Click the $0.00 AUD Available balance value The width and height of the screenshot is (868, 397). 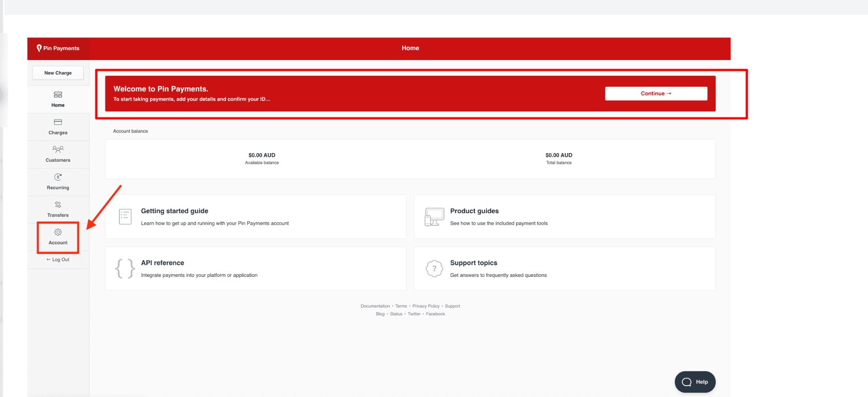pos(262,155)
